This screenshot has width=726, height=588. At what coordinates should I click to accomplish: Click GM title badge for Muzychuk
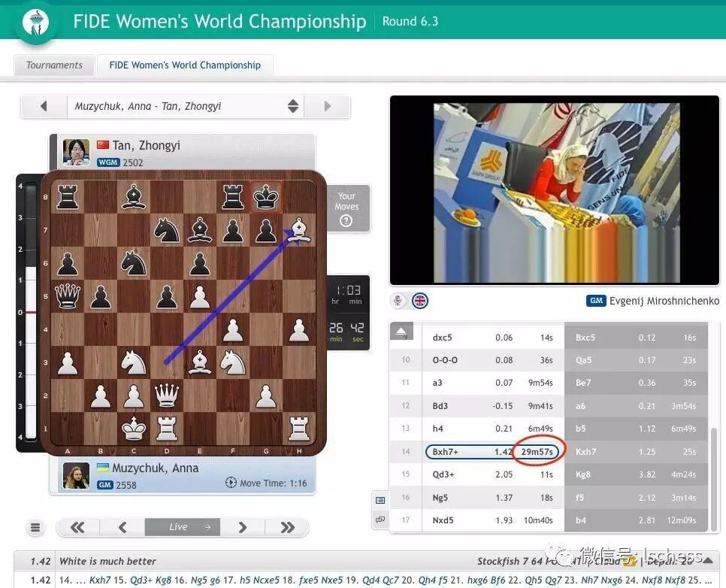click(x=104, y=485)
